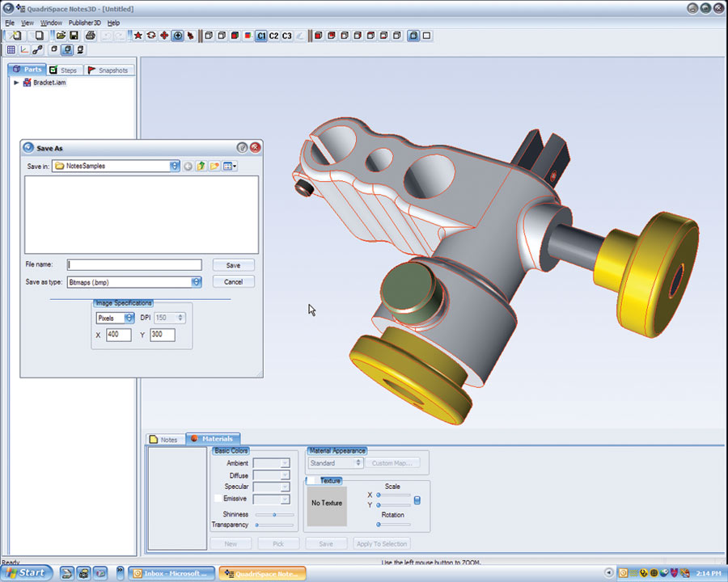
Task: Open the Save as type dropdown
Action: [197, 282]
